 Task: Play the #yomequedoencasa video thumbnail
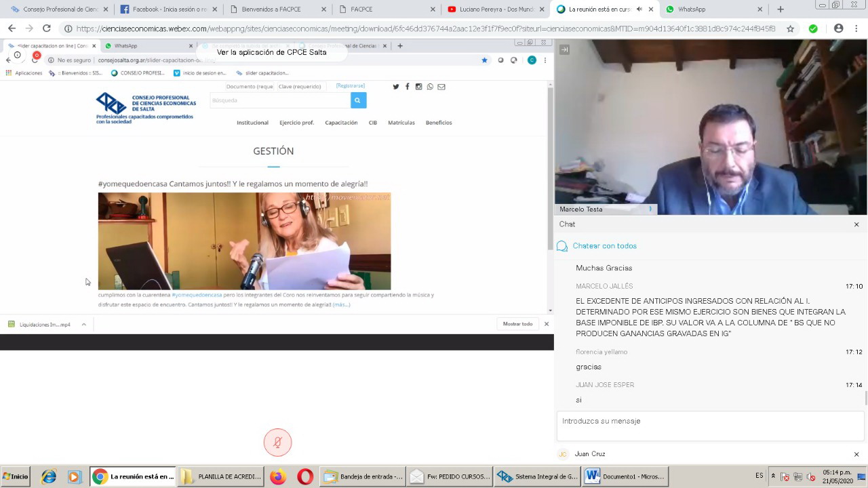click(244, 241)
